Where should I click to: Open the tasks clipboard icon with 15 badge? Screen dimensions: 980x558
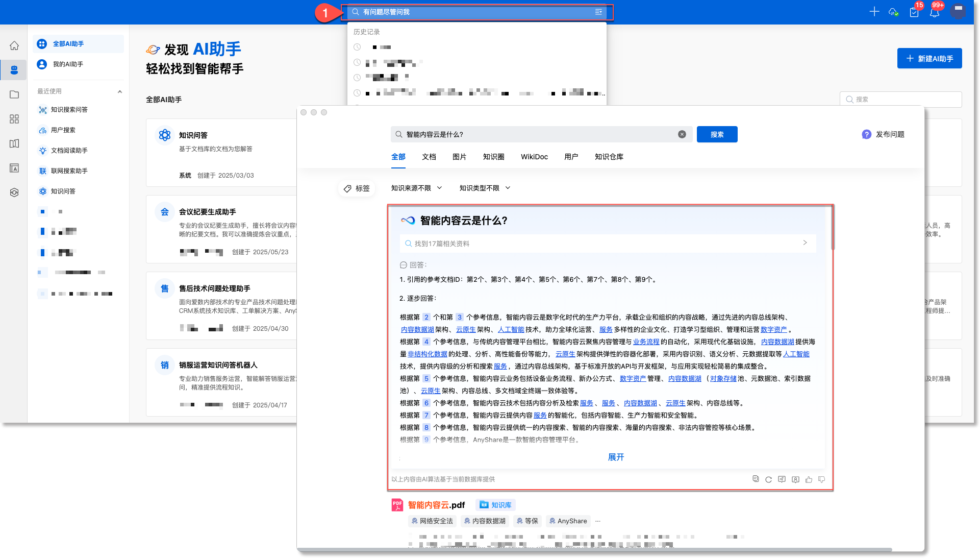pyautogui.click(x=914, y=12)
